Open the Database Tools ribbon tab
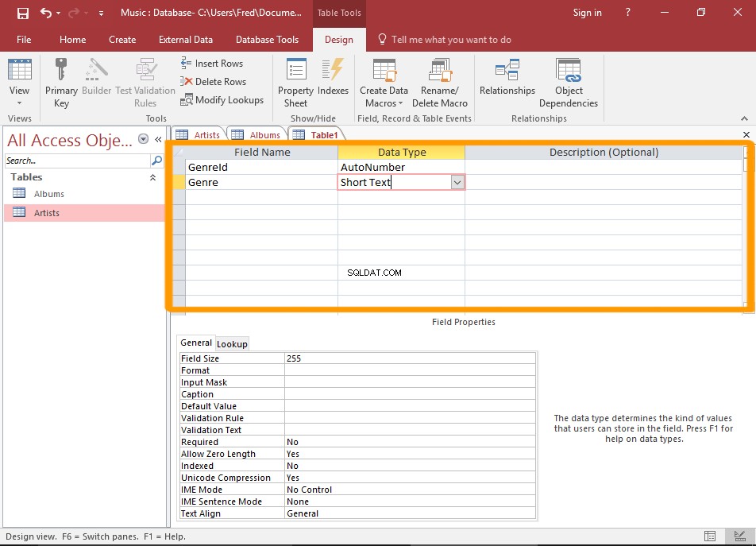The width and height of the screenshot is (756, 546). tap(267, 40)
